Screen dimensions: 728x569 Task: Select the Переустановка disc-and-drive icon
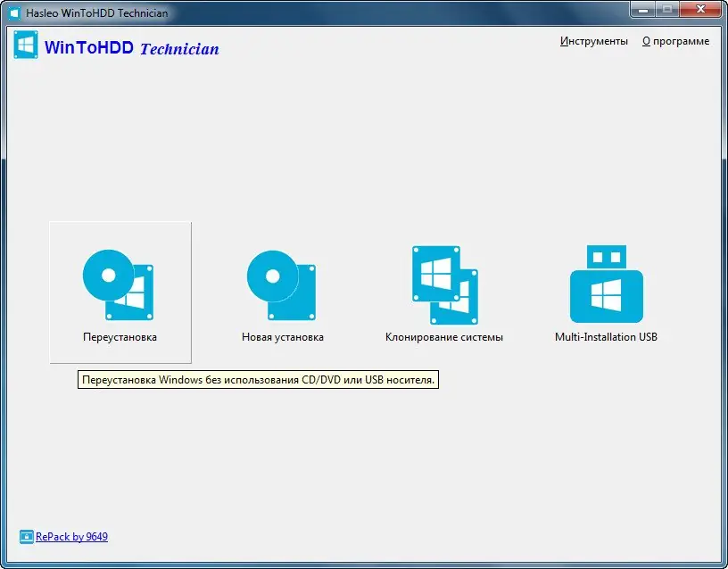pyautogui.click(x=119, y=285)
